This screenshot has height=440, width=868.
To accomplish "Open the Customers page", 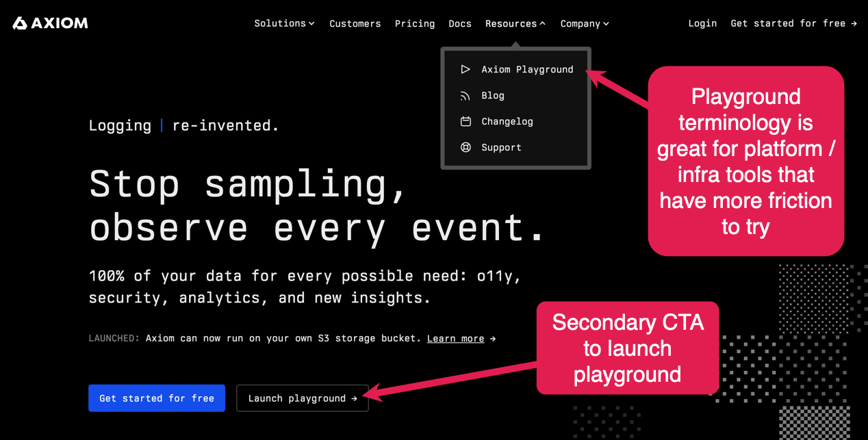I will coord(355,23).
